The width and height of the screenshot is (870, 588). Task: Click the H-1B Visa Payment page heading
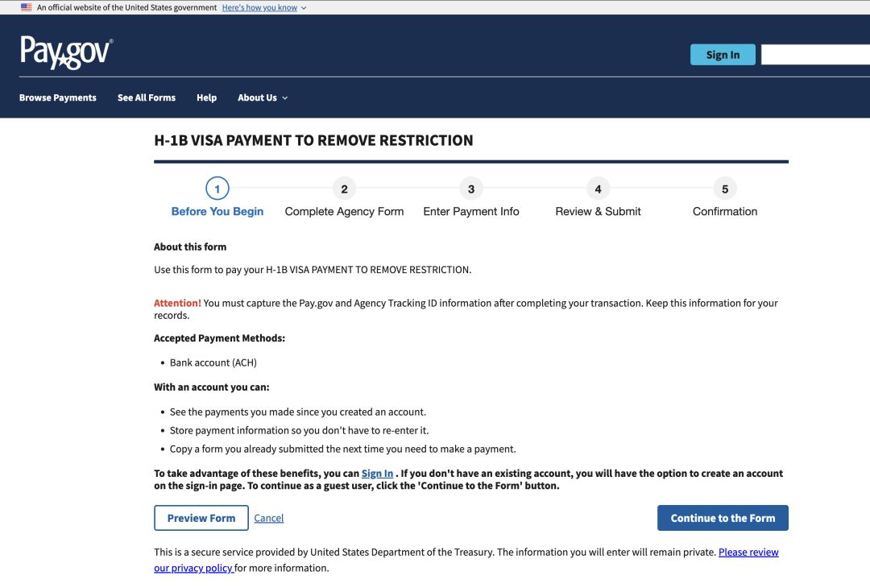313,140
